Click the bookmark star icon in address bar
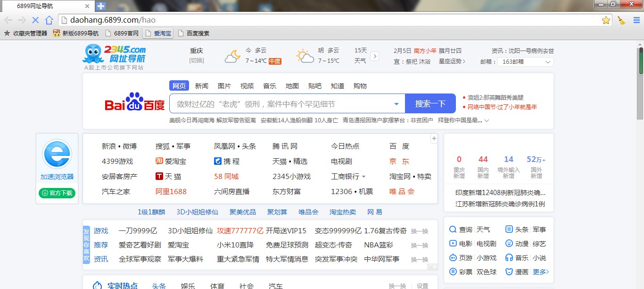Image resolution: width=644 pixels, height=289 pixels. [606, 20]
